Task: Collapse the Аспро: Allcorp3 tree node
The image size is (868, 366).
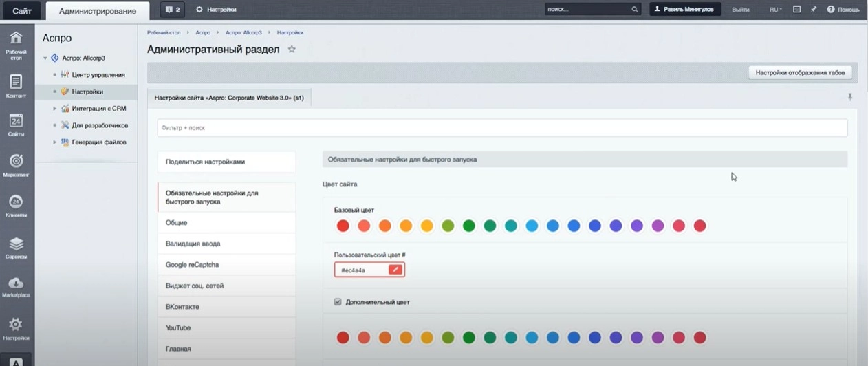Action: (45, 58)
